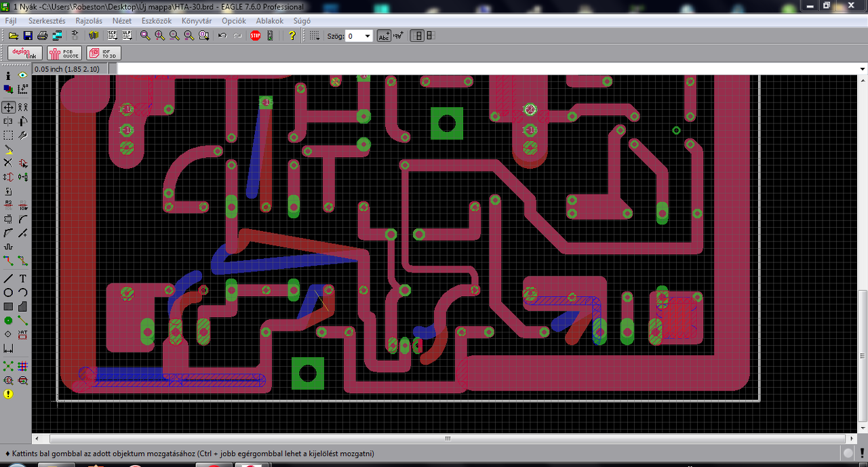
Task: Select the Mirror tool
Action: coord(8,121)
